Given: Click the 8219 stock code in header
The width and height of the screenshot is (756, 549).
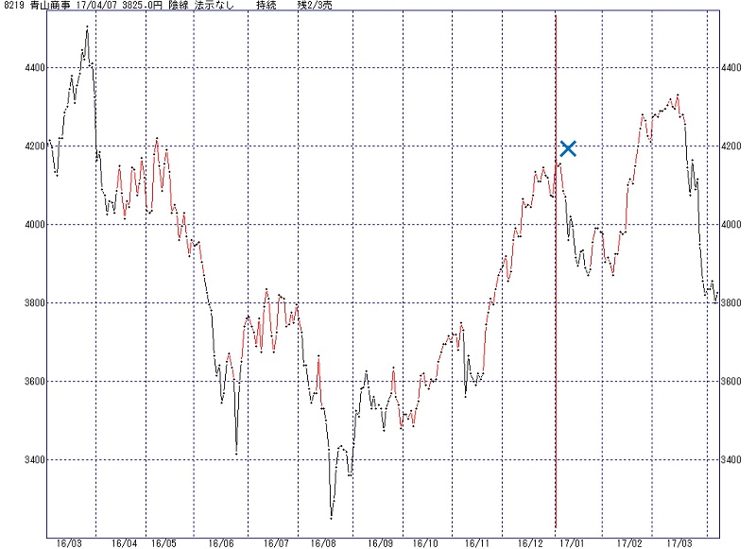Looking at the screenshot, I should 12,6.
